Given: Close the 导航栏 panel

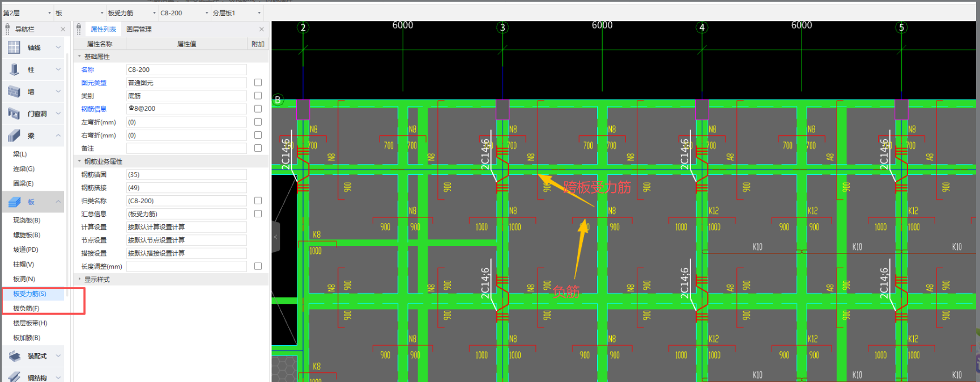Looking at the screenshot, I should tap(63, 29).
